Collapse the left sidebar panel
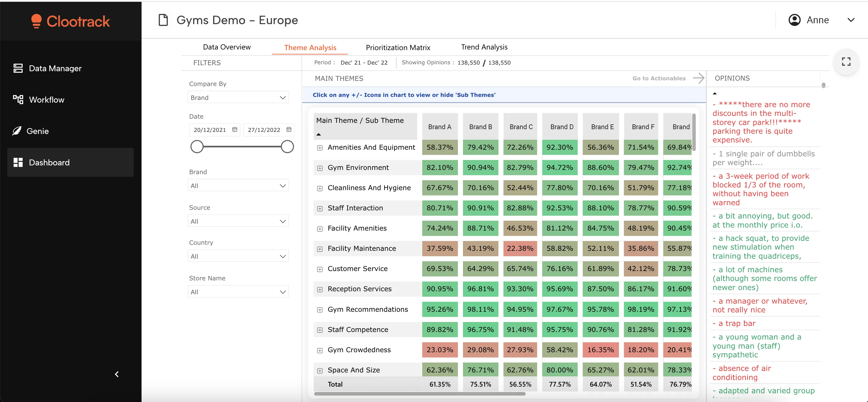This screenshot has width=868, height=402. point(117,374)
